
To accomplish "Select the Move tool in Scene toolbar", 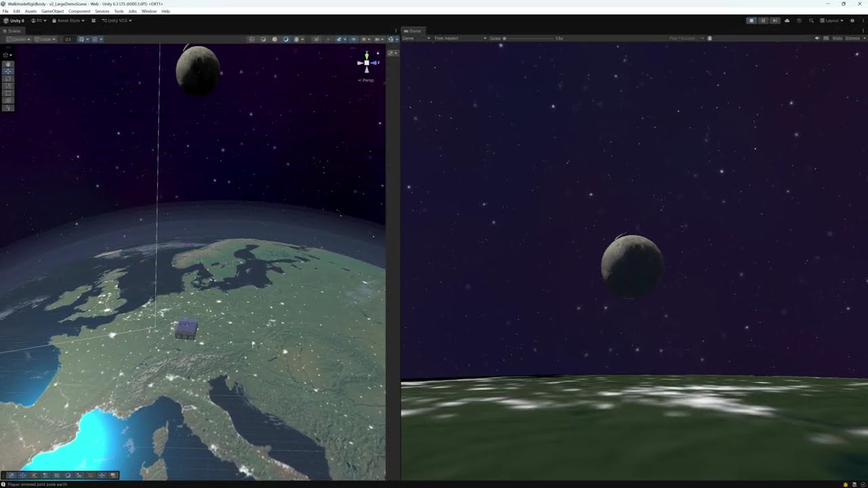I will pyautogui.click(x=8, y=71).
